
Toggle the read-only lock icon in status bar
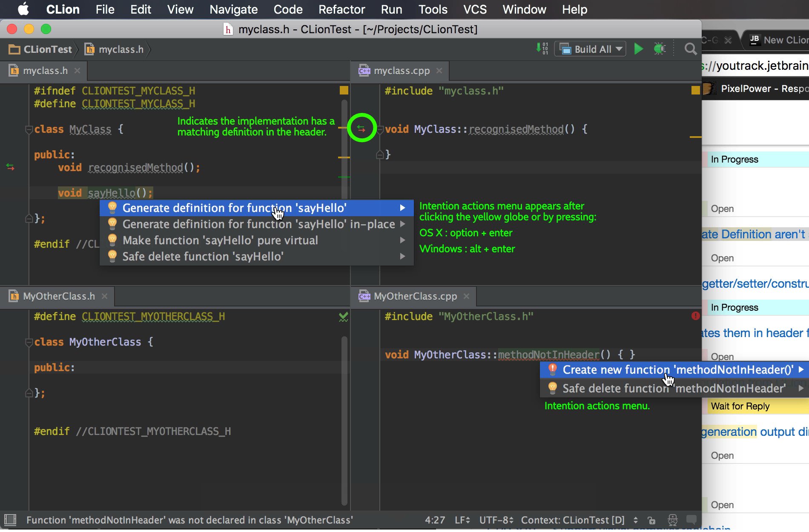[x=651, y=520]
